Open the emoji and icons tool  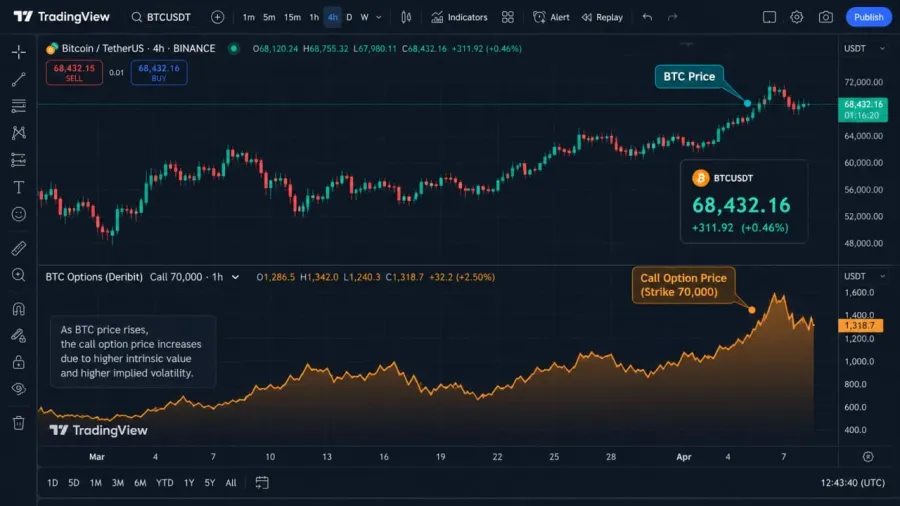tap(18, 214)
